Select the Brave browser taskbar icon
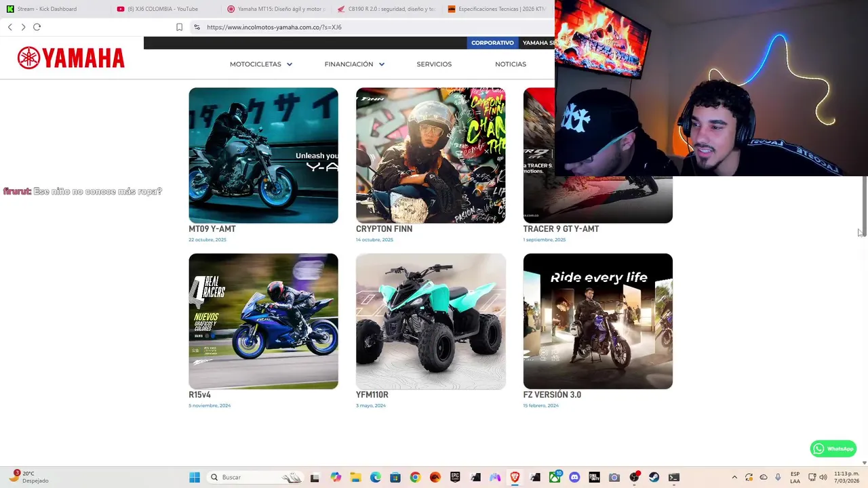Screen dimensions: 868x488 [515, 477]
